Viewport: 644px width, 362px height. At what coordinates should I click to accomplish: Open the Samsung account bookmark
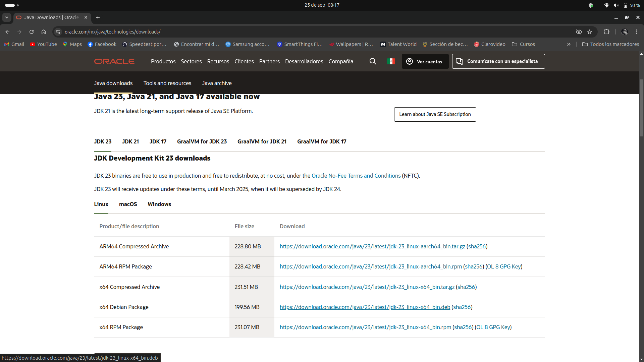point(248,44)
